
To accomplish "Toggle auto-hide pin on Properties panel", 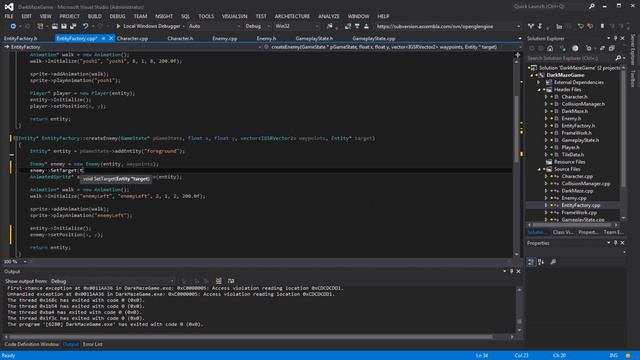I will [x=616, y=243].
